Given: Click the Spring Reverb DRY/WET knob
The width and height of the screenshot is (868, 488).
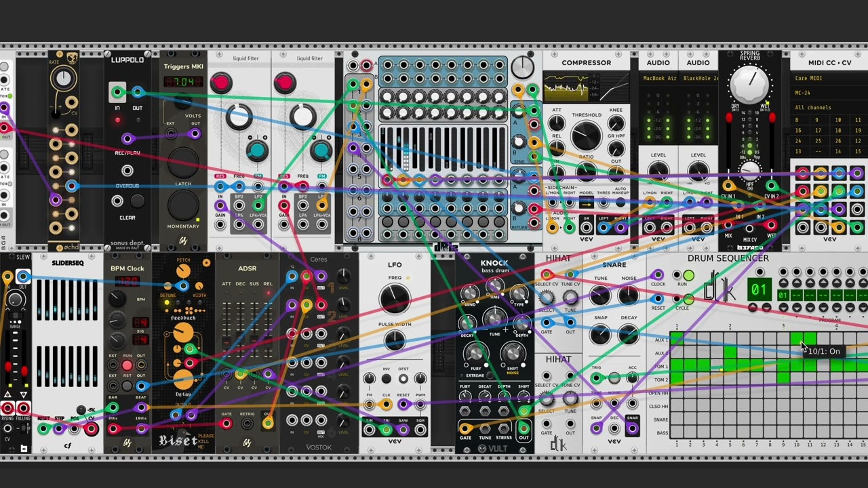Looking at the screenshot, I should (750, 84).
